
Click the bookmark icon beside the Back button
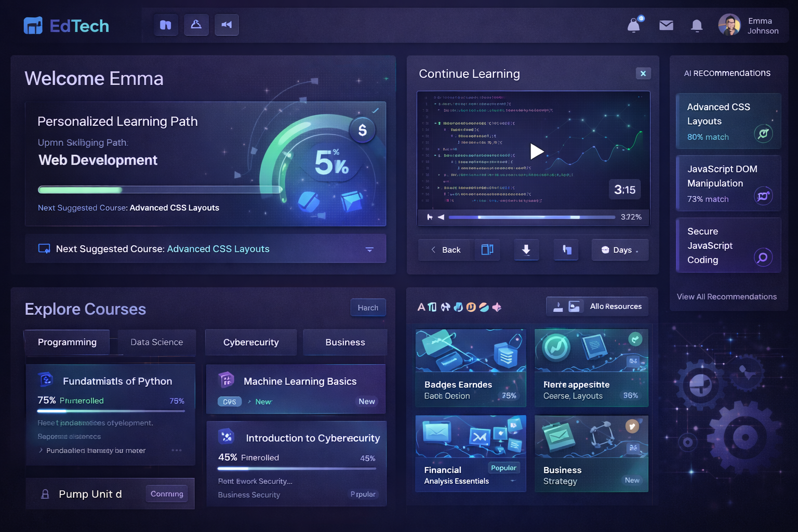pos(487,250)
